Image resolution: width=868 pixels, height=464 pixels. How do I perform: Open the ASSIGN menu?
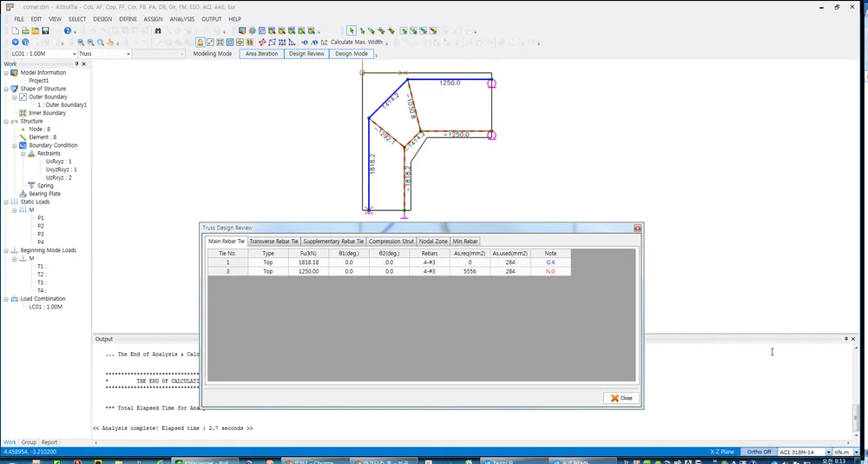[x=154, y=19]
